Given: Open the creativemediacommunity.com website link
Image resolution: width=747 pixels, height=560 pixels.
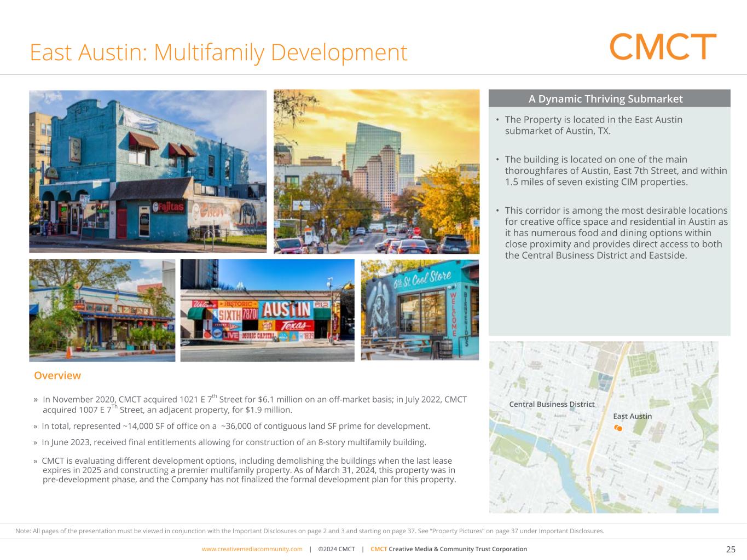Looking at the screenshot, I should [x=252, y=549].
